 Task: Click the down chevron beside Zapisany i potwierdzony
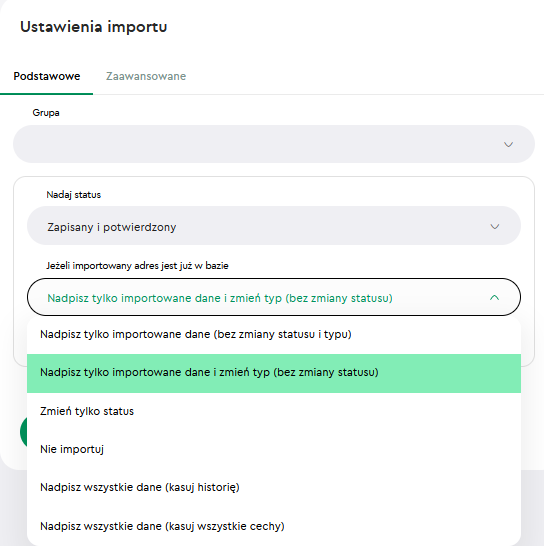[x=495, y=227]
